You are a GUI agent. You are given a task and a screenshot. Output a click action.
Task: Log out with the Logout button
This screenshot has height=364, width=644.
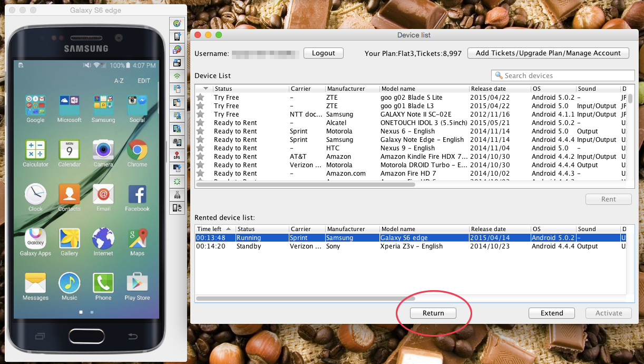[324, 53]
